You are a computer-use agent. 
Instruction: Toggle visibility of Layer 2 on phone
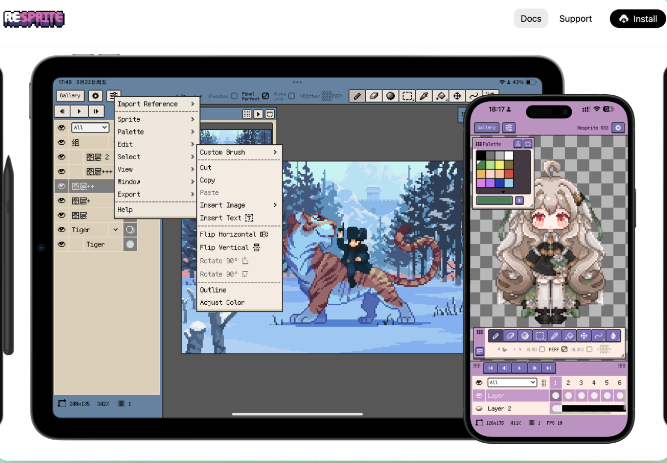pyautogui.click(x=479, y=409)
